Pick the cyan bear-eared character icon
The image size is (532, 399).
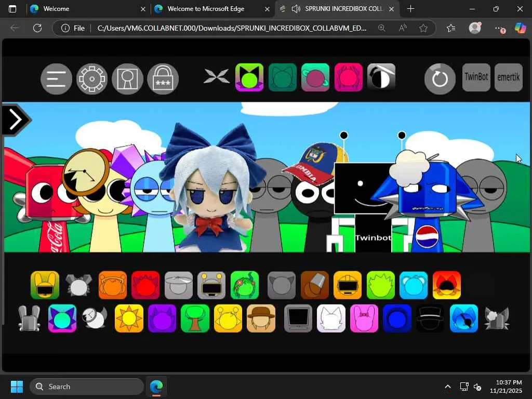pyautogui.click(x=414, y=285)
